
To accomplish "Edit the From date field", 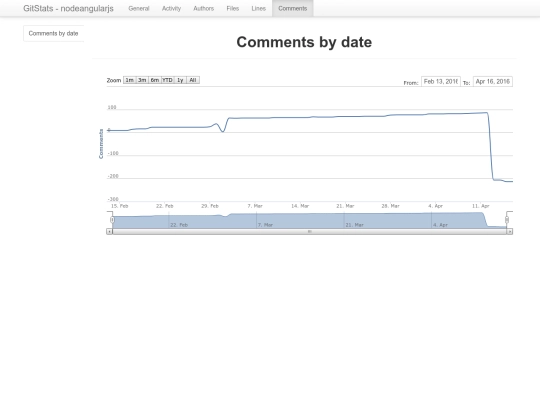I will tap(441, 82).
